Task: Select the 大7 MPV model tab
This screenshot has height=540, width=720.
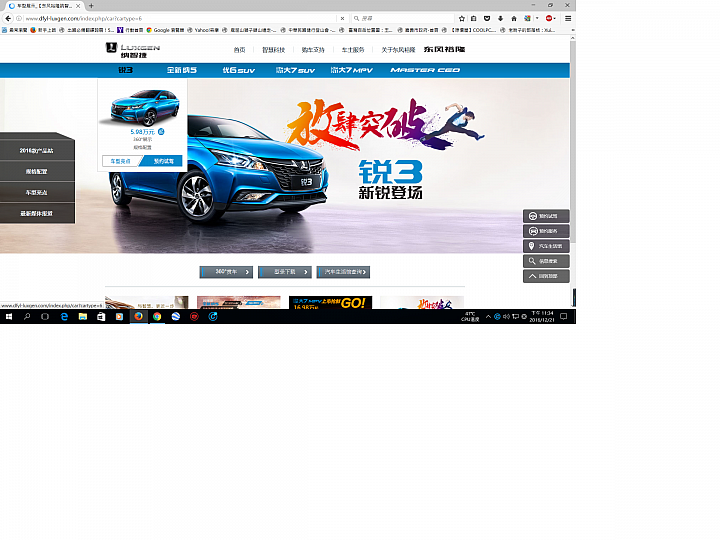Action: pyautogui.click(x=351, y=70)
